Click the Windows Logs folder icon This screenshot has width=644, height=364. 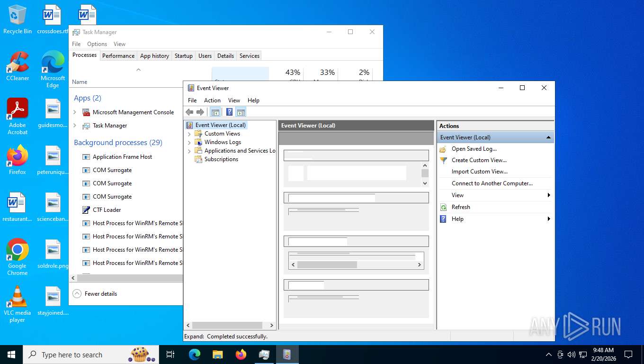(x=198, y=142)
